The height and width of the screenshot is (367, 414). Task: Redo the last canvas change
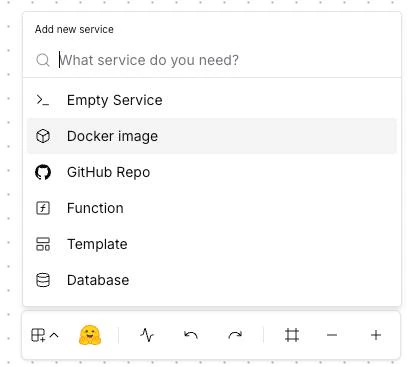[235, 335]
